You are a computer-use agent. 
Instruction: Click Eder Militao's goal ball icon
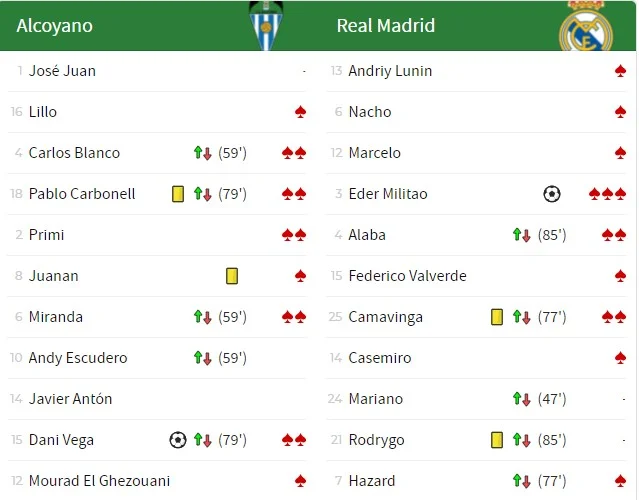click(x=552, y=194)
